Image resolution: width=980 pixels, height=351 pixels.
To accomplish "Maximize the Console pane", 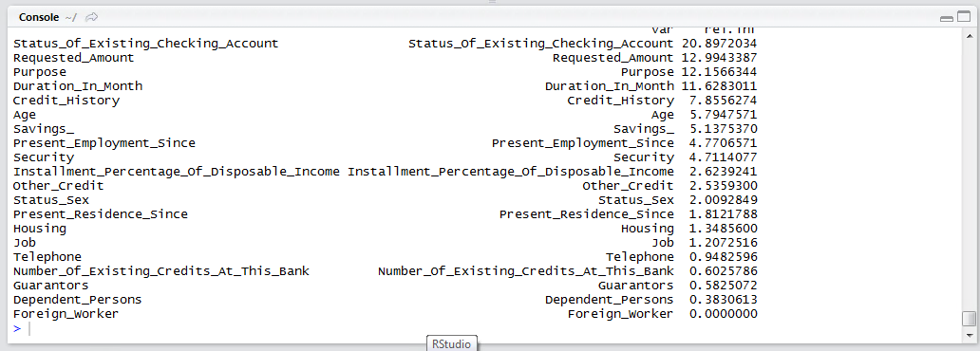I will click(963, 18).
